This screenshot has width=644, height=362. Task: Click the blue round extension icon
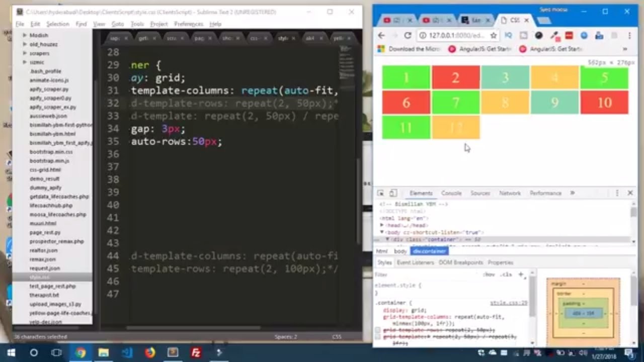coord(584,35)
